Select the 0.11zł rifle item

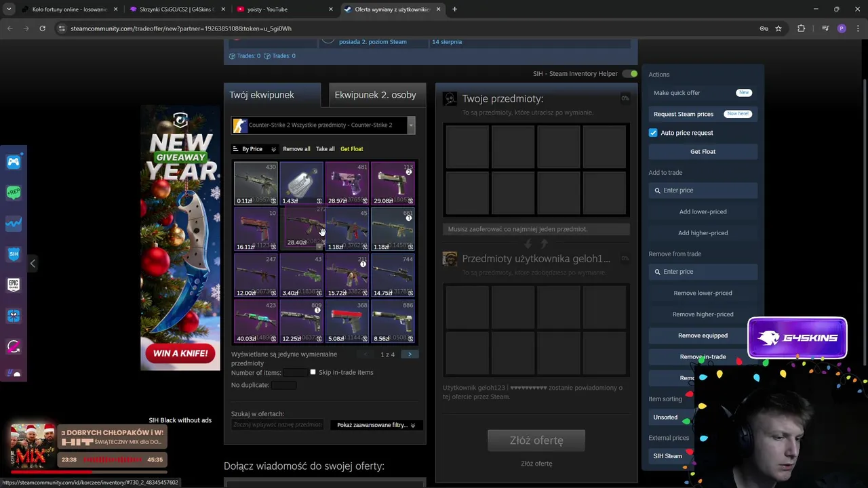click(256, 183)
